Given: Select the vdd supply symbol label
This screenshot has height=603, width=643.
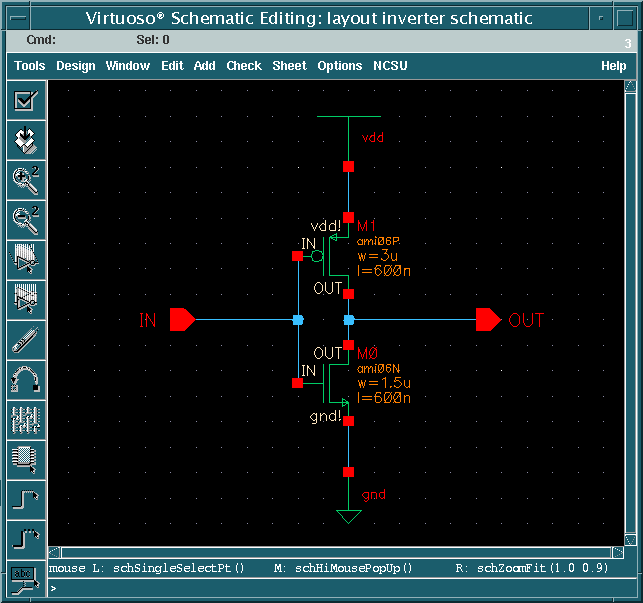Looking at the screenshot, I should click(373, 137).
